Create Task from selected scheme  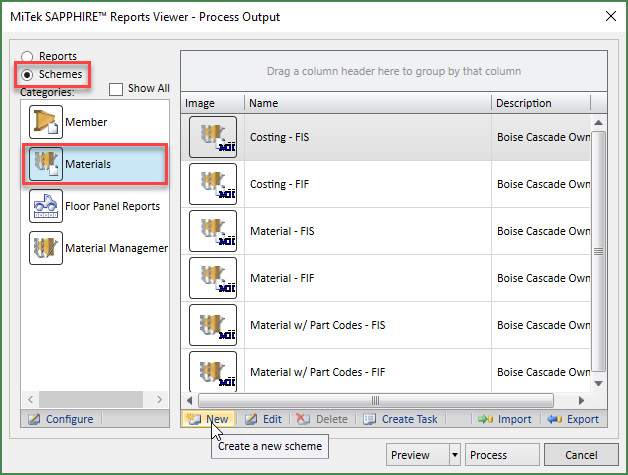(400, 419)
